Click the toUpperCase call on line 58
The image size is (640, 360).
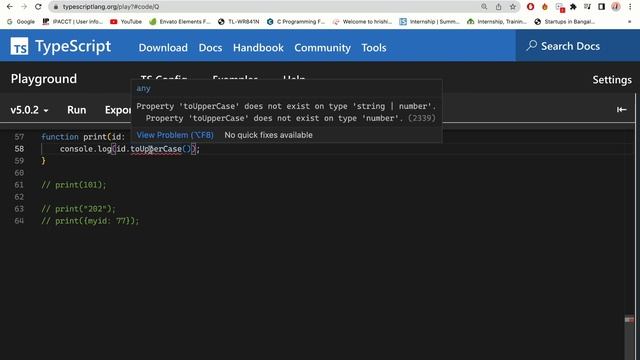coord(156,149)
